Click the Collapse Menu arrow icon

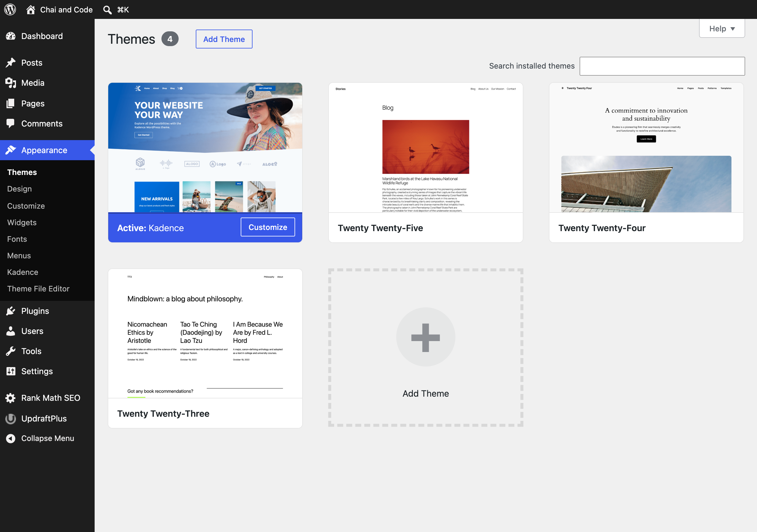11,438
